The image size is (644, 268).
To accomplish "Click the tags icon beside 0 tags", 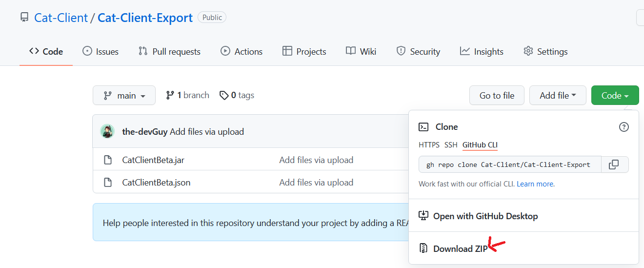I will point(224,95).
